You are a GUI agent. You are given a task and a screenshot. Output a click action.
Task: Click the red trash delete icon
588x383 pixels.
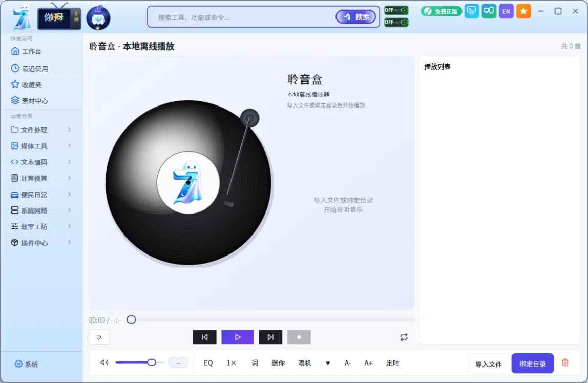pos(565,363)
